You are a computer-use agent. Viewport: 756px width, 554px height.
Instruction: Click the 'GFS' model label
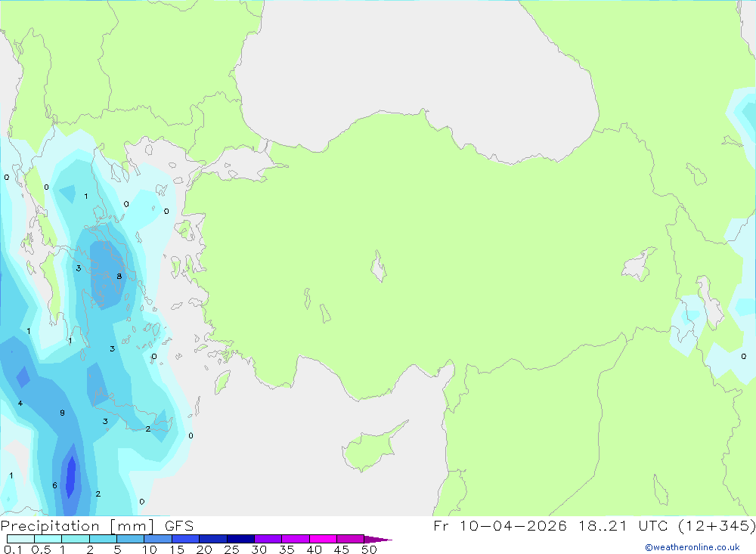(x=179, y=526)
